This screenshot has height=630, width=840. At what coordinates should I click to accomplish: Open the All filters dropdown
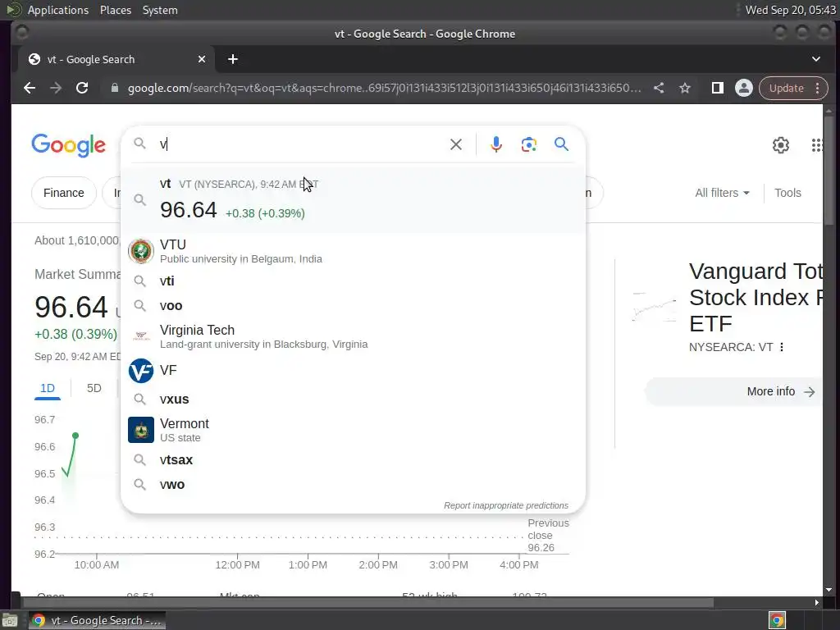click(x=722, y=193)
